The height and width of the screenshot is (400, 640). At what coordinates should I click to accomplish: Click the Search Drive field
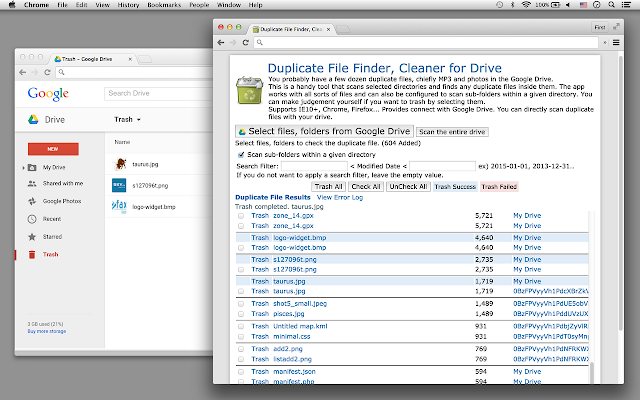click(x=158, y=93)
